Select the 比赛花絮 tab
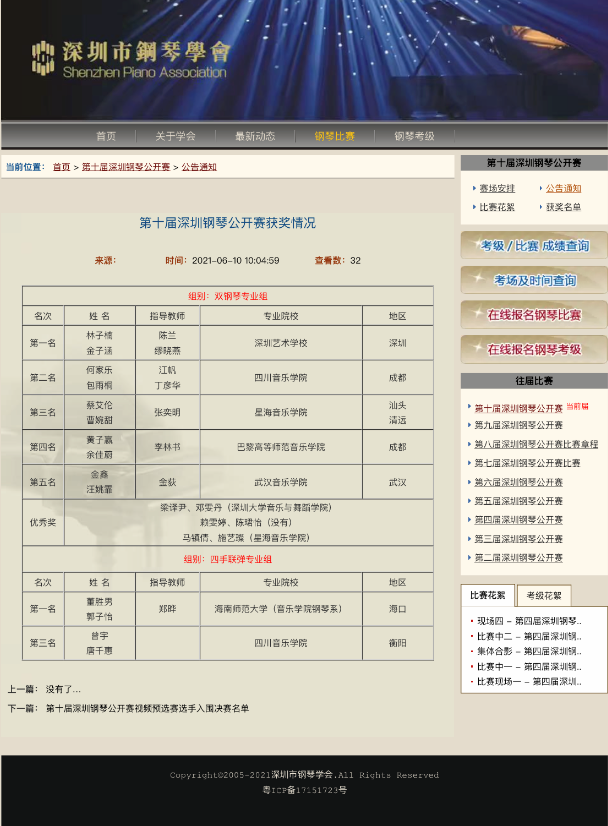 (x=487, y=596)
